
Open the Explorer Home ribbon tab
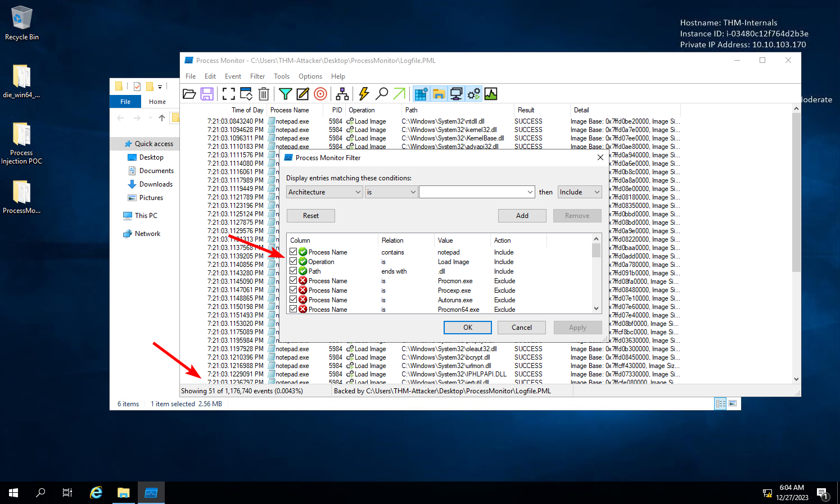[157, 102]
